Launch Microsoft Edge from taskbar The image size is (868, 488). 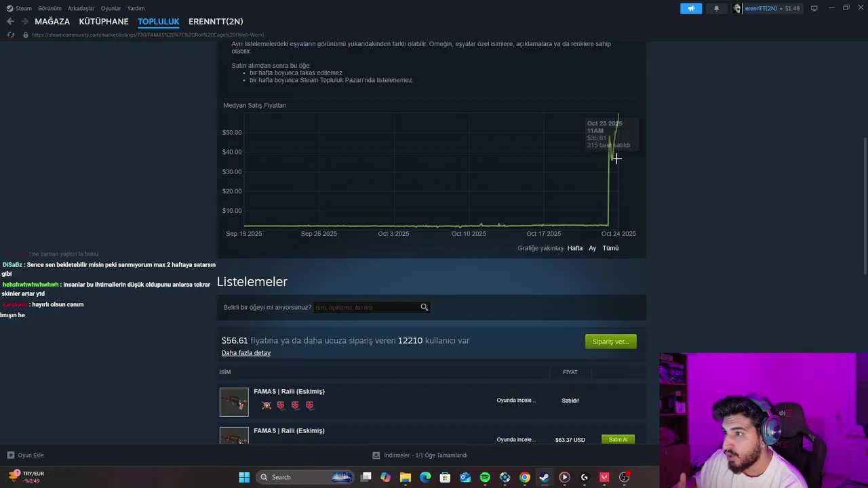(425, 477)
